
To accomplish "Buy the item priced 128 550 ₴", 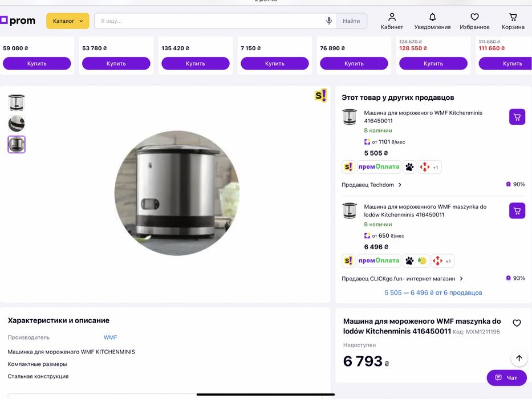I will coord(433,63).
